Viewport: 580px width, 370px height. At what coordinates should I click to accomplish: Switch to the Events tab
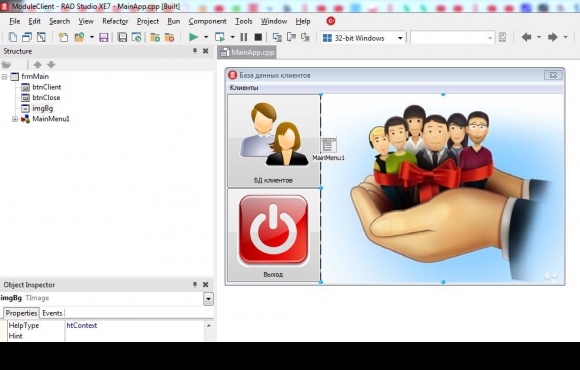[x=52, y=313]
